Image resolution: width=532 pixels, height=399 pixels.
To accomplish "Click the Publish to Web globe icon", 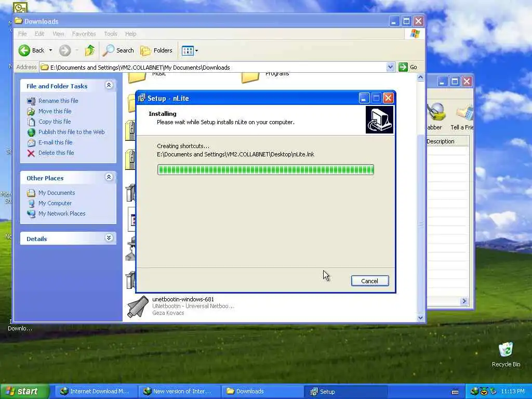I will (x=31, y=132).
